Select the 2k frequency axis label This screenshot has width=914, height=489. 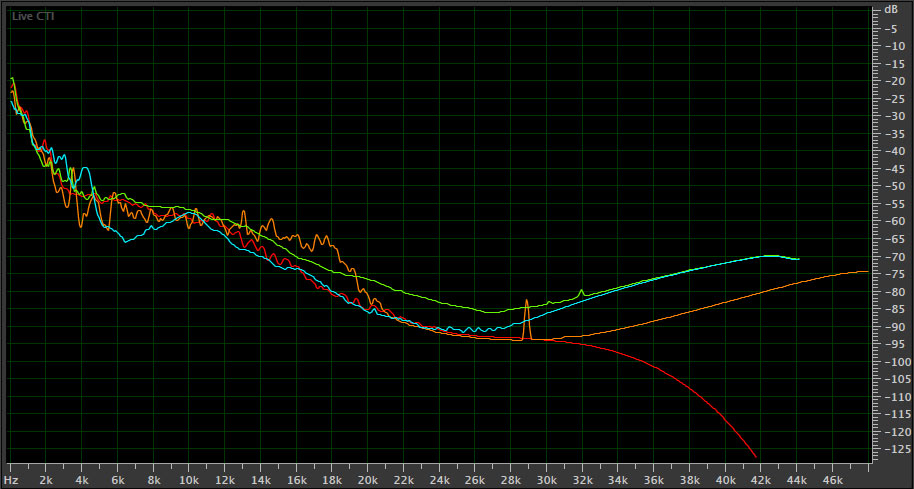coord(46,481)
